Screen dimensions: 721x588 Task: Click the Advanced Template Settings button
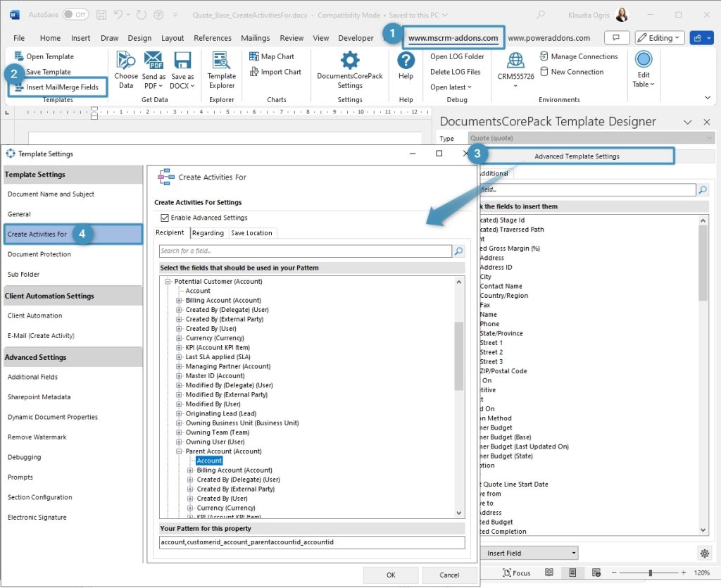577,156
